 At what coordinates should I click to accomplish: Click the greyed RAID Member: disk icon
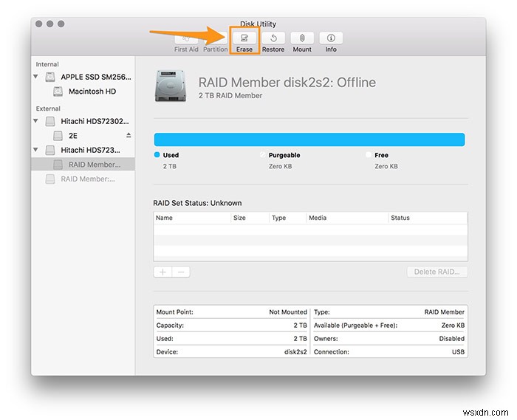pyautogui.click(x=50, y=179)
